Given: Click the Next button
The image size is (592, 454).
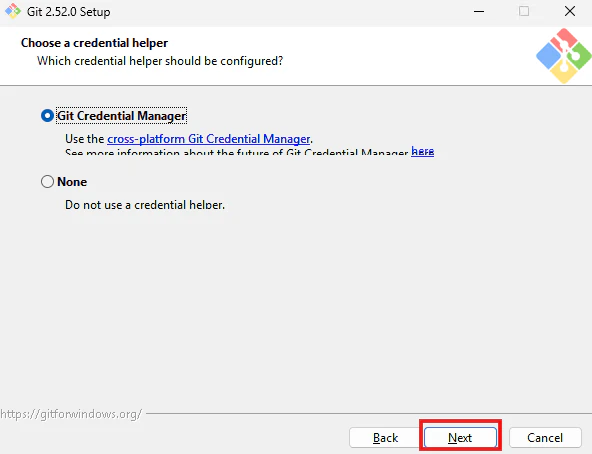Looking at the screenshot, I should coord(460,438).
